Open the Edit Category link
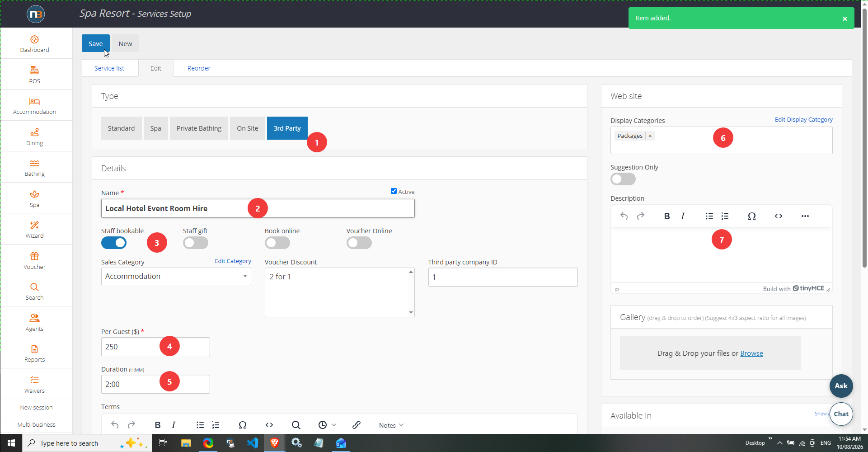 tap(233, 261)
